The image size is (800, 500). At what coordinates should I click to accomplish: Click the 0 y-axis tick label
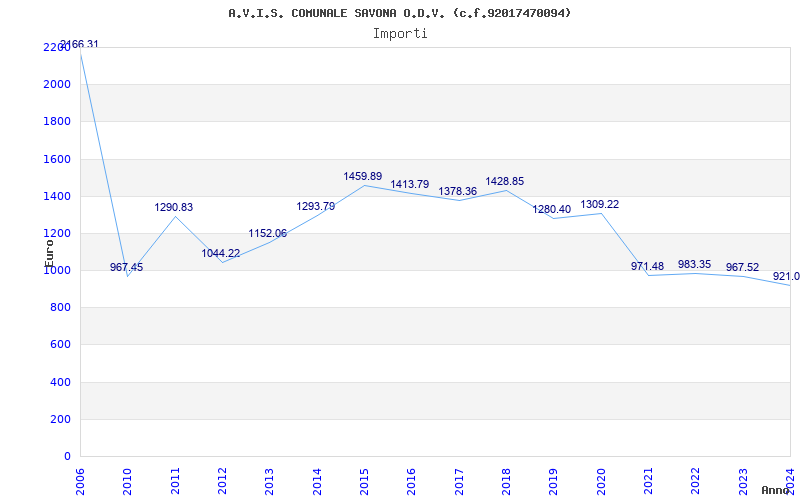point(68,456)
